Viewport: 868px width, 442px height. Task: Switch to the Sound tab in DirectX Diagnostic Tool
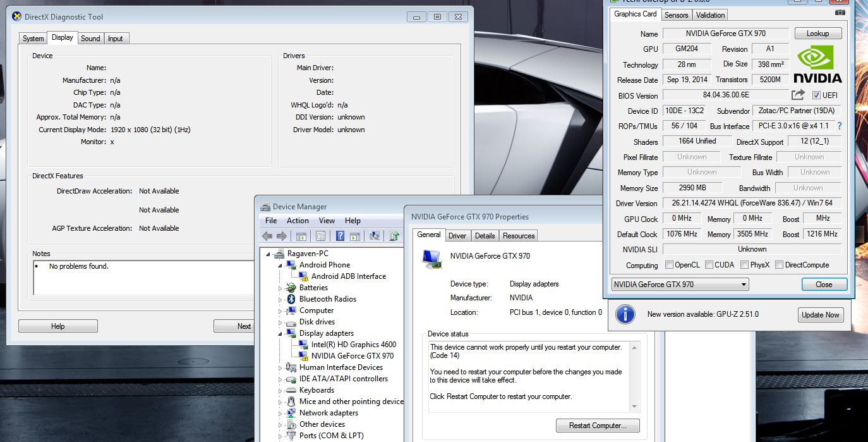pos(90,39)
